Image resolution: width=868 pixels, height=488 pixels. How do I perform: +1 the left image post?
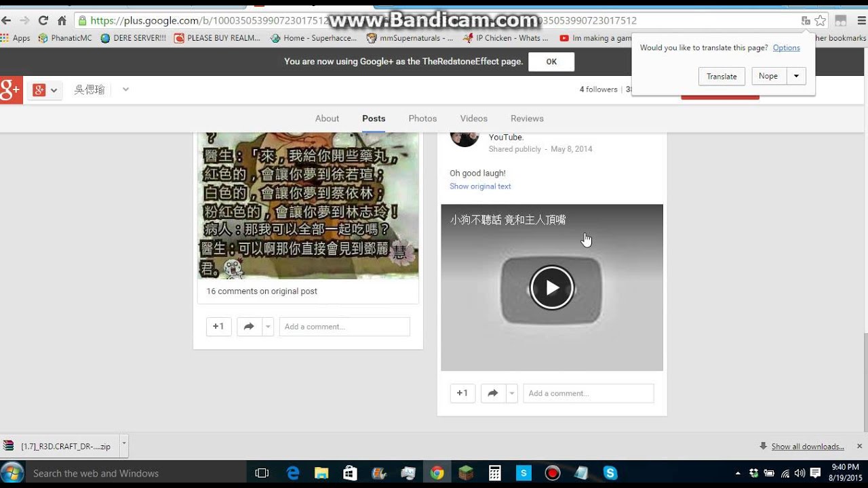pos(218,327)
